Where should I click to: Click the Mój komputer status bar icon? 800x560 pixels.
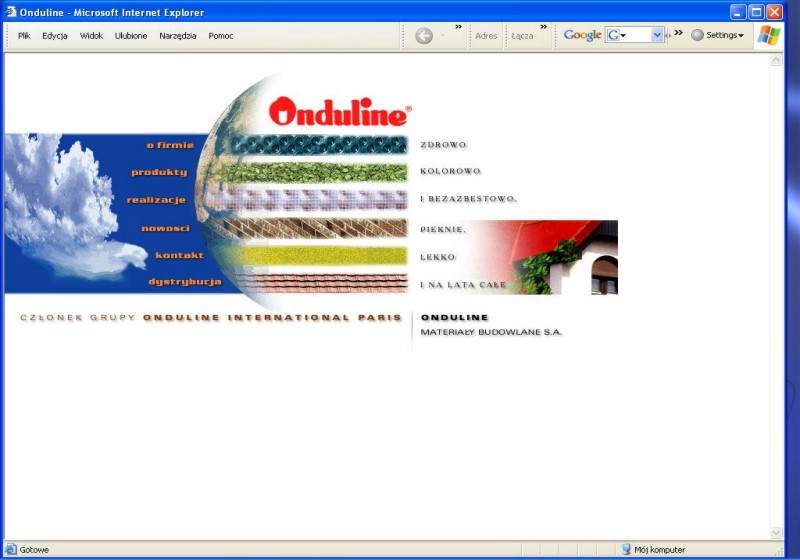pyautogui.click(x=626, y=549)
